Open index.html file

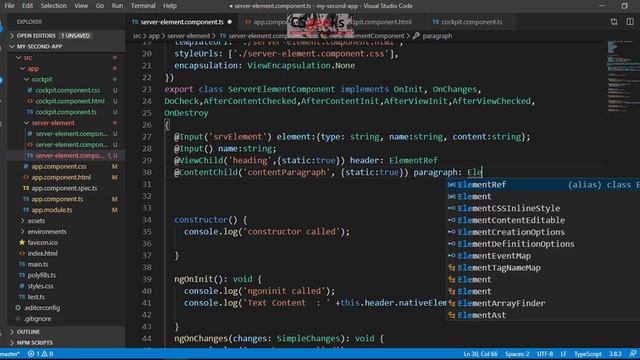coord(42,253)
